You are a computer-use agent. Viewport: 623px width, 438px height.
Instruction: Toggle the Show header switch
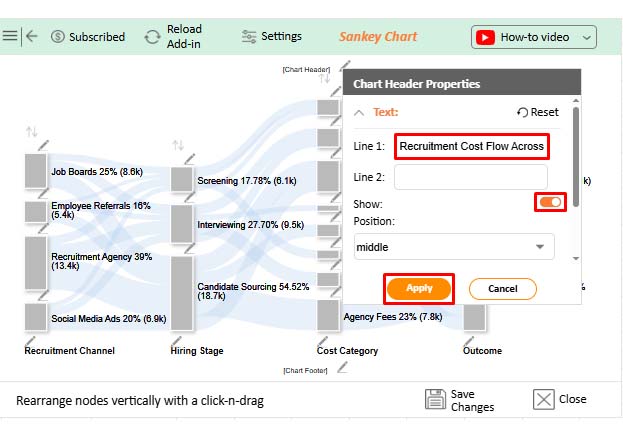(551, 203)
